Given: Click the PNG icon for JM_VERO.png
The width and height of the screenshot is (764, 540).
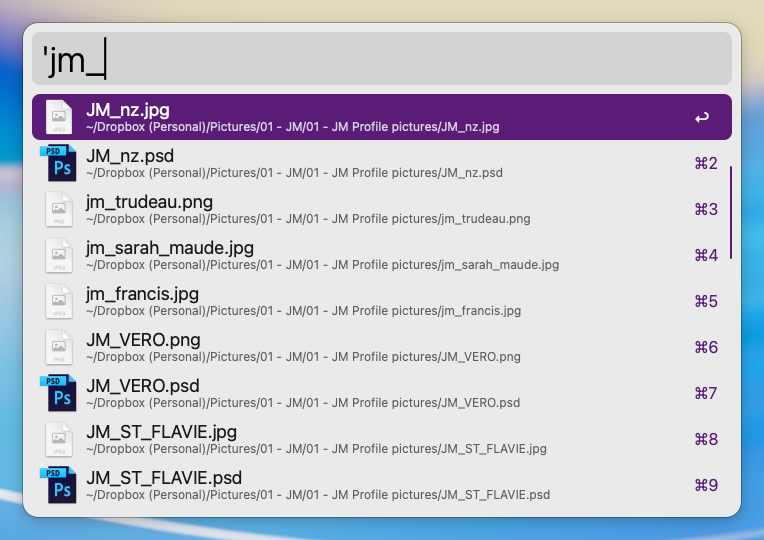Looking at the screenshot, I should [59, 348].
